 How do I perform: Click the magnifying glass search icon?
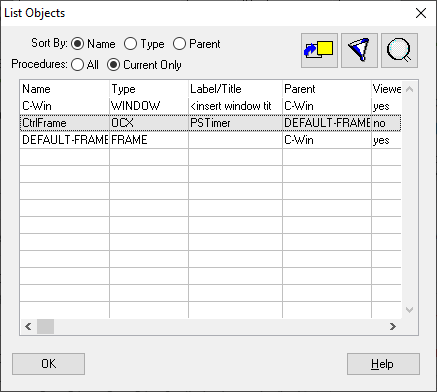click(x=399, y=50)
